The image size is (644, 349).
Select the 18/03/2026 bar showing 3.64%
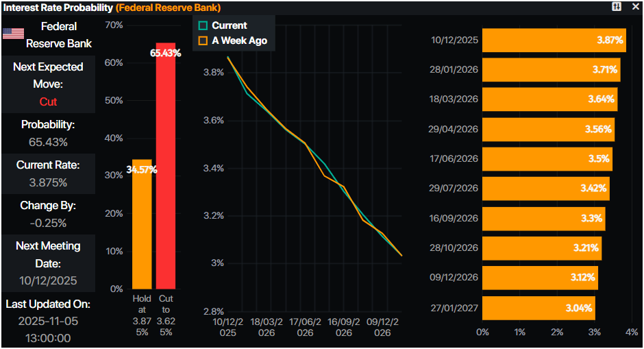[550, 99]
